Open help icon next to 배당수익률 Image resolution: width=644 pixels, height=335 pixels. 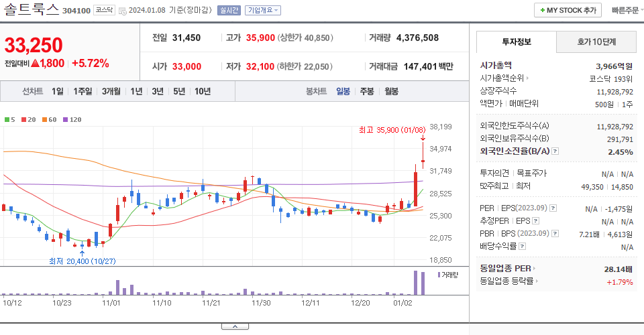pyautogui.click(x=522, y=247)
